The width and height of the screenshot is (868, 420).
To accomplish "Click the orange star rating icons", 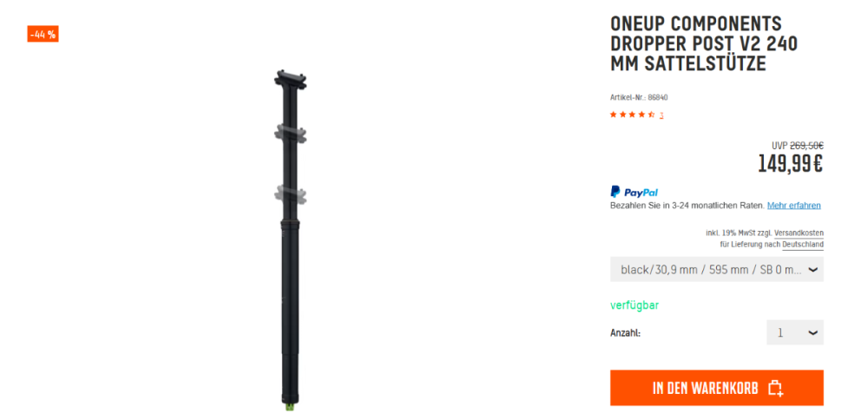I will coord(632,115).
